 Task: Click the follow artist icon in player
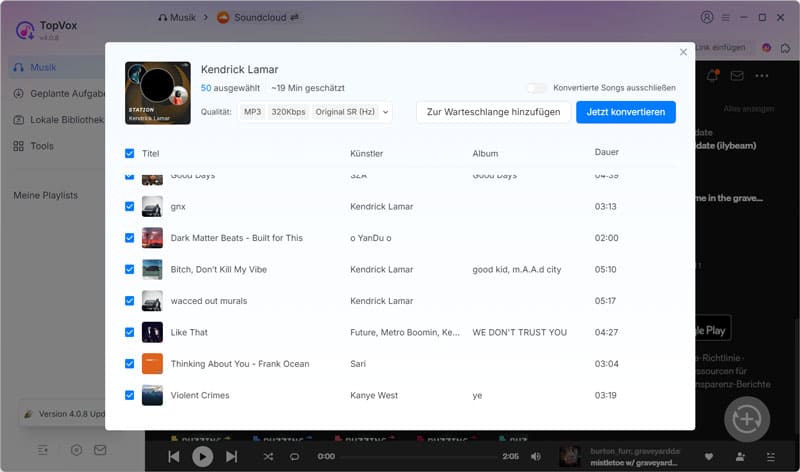(740, 457)
